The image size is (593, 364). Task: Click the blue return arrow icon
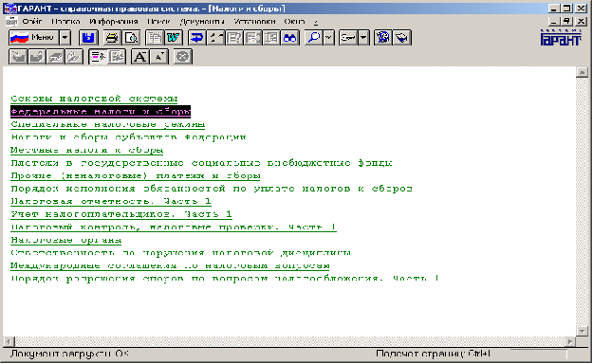(197, 38)
